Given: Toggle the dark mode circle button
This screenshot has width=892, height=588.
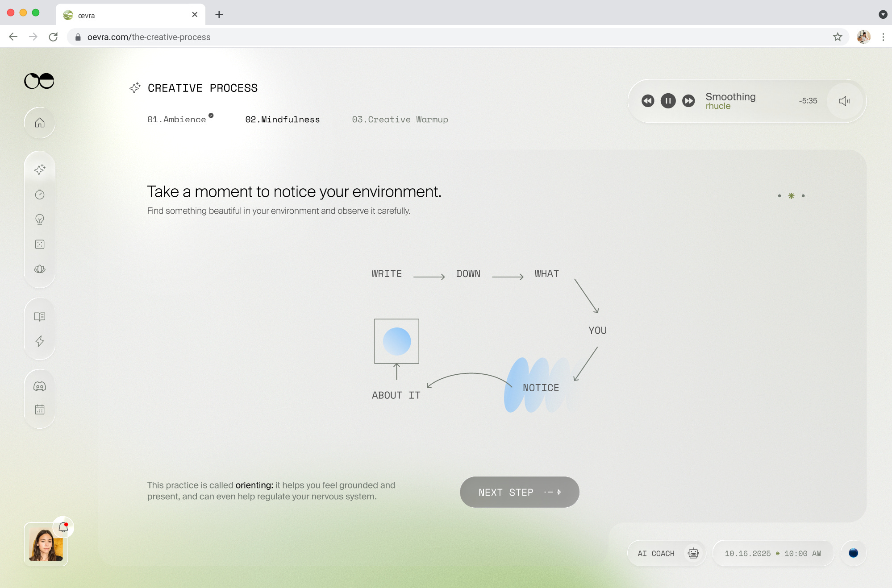Looking at the screenshot, I should click(853, 553).
